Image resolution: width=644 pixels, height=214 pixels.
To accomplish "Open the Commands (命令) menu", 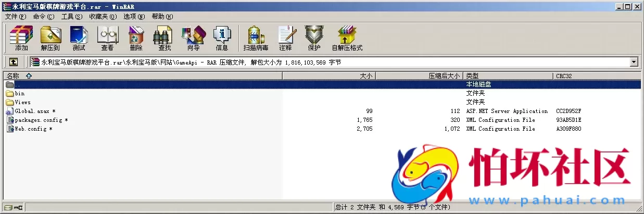I will click(43, 17).
